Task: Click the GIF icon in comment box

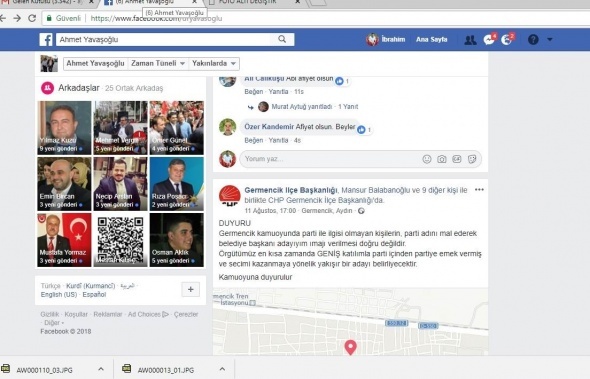Action: pyautogui.click(x=457, y=159)
